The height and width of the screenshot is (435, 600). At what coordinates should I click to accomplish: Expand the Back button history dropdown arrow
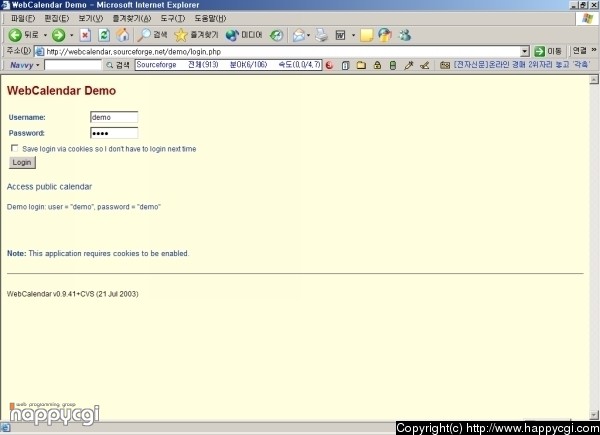tap(45, 35)
